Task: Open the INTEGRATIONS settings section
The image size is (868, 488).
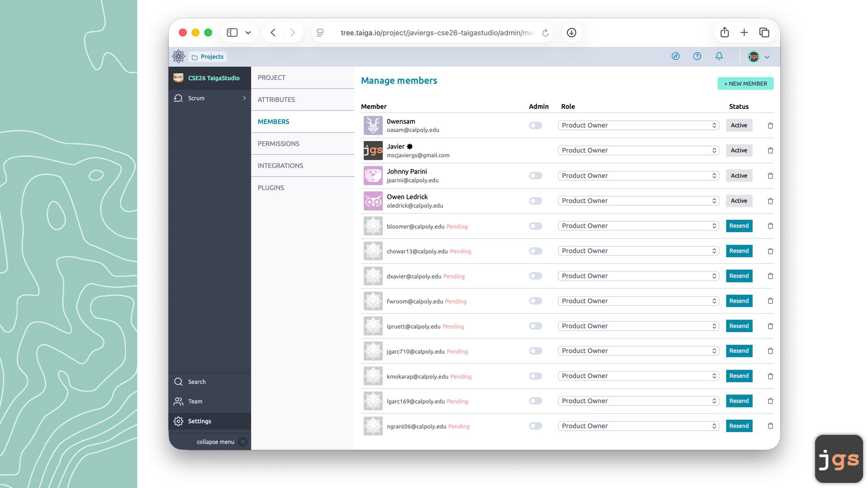Action: [x=280, y=166]
